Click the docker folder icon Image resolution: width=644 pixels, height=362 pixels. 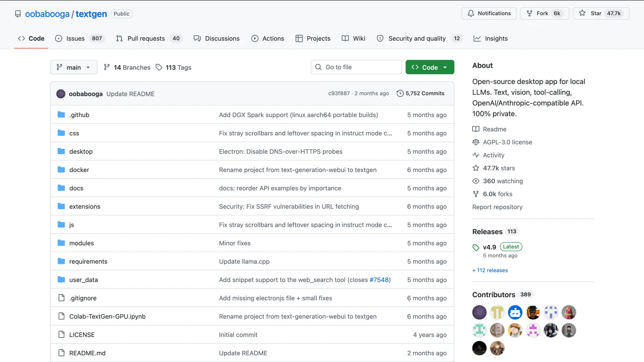click(61, 170)
